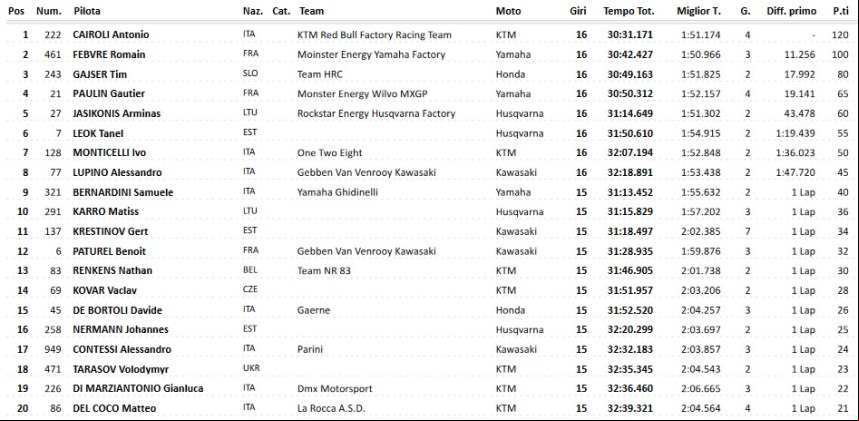
Task: Click the Dmx Motorsport team
Action: pyautogui.click(x=335, y=389)
